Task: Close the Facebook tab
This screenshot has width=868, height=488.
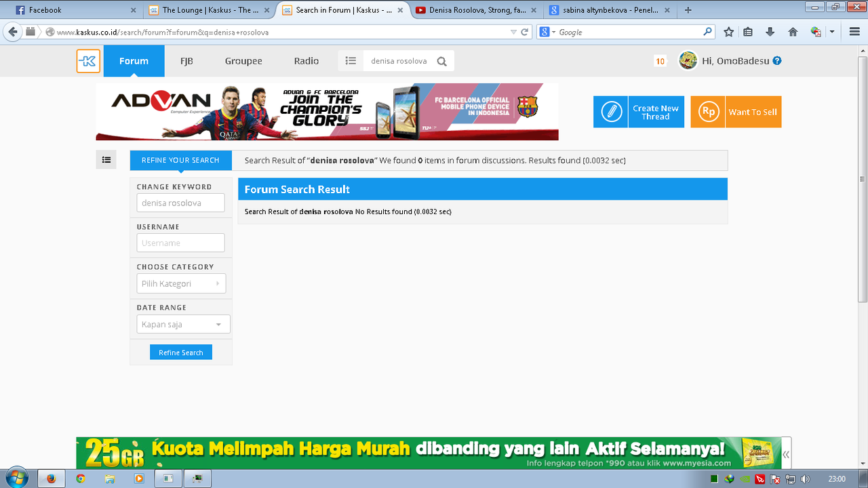Action: coord(133,10)
